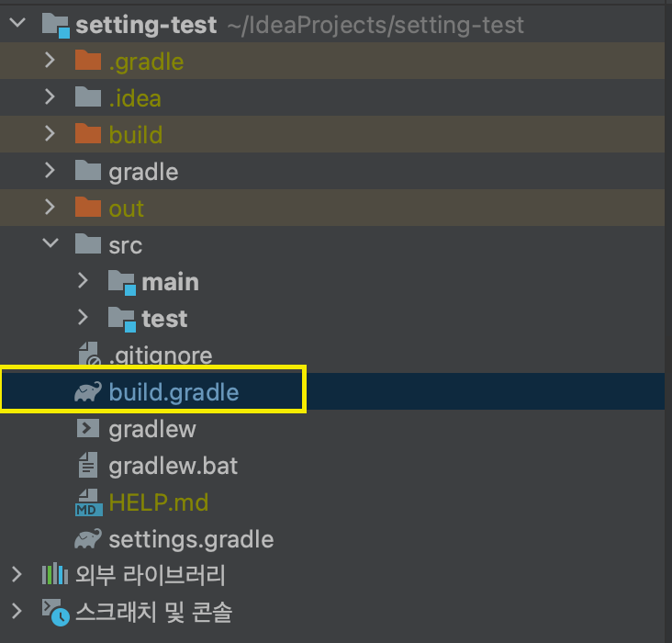Expand the test folder arrow
672x643 pixels.
click(x=84, y=318)
